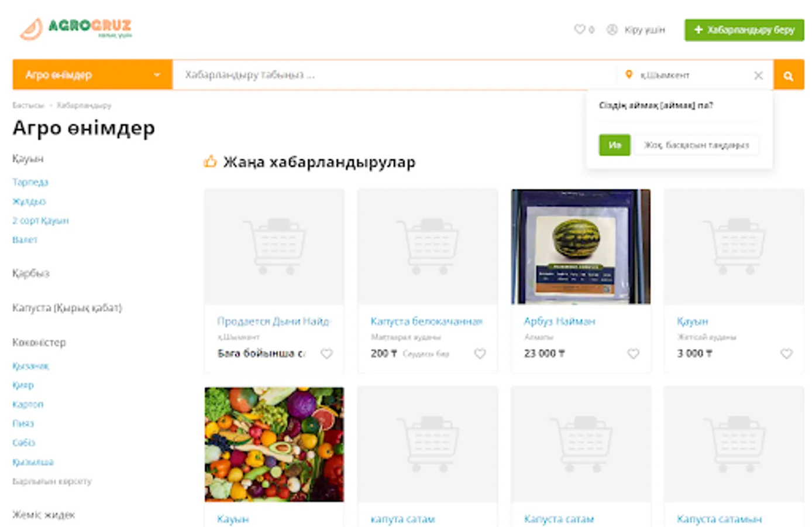The height and width of the screenshot is (527, 812).
Task: Expand the Қарбыз sidebar category
Action: pos(31,273)
